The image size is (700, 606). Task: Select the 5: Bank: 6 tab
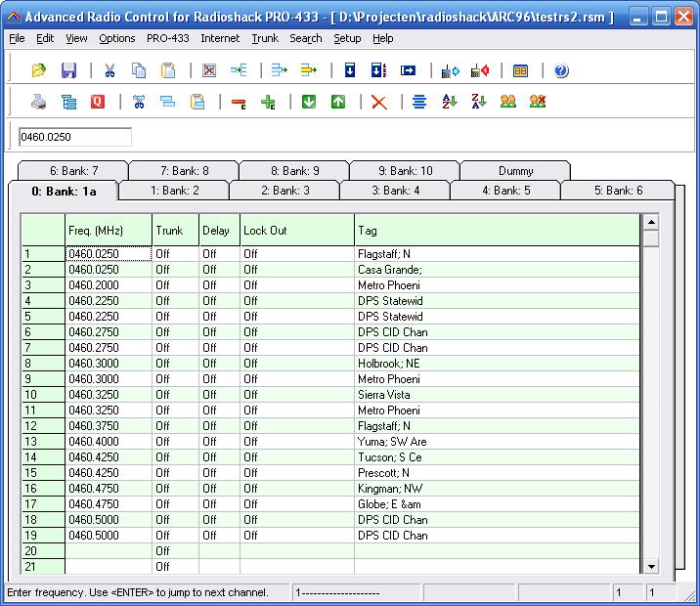pos(618,191)
